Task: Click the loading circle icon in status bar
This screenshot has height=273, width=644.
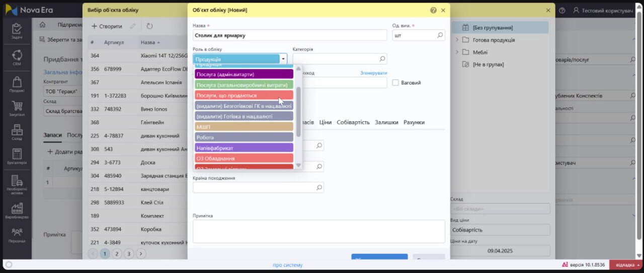Action: coord(9,265)
